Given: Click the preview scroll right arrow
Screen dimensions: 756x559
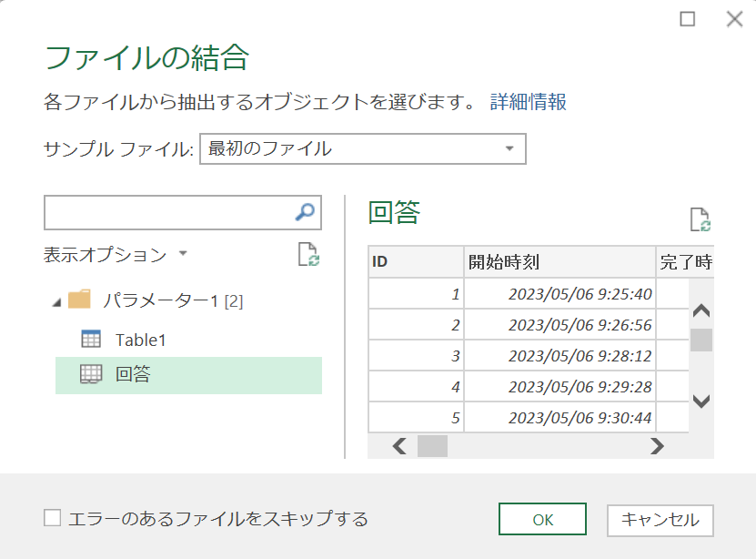Looking at the screenshot, I should [x=657, y=446].
